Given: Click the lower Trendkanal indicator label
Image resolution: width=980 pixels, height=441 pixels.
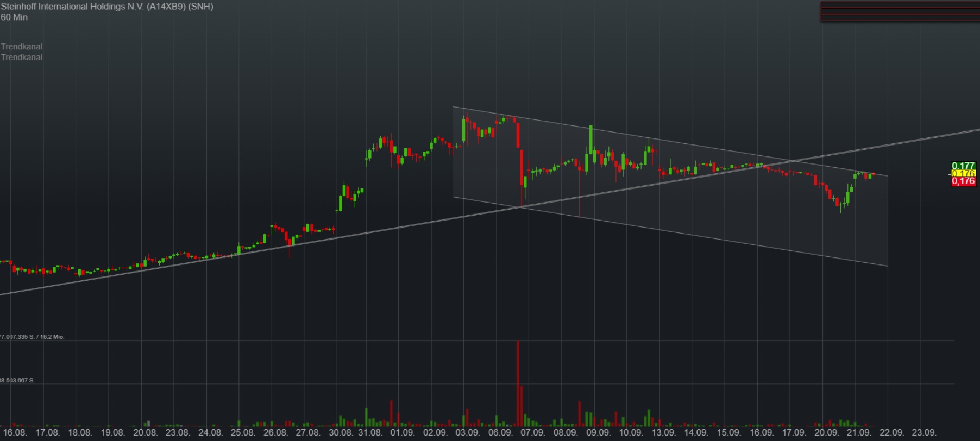Looking at the screenshot, I should 22,58.
